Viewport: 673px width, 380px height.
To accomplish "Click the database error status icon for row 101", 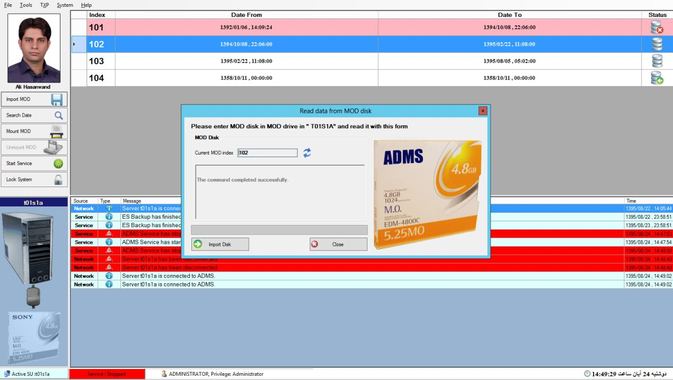I will 657,27.
